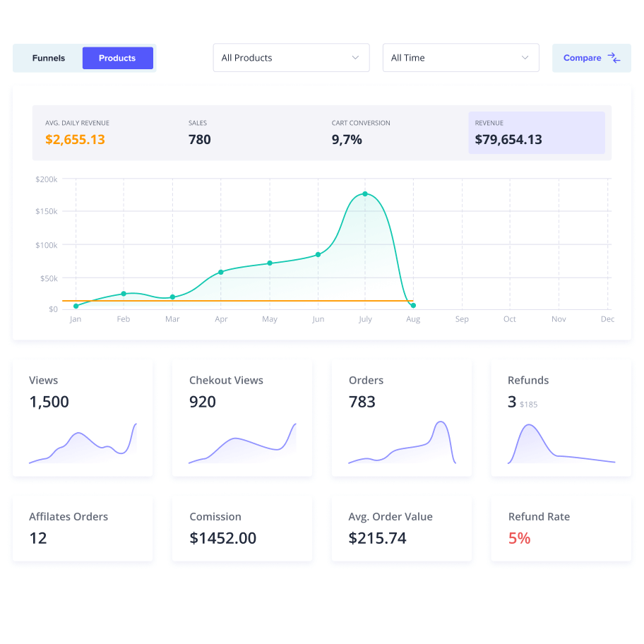Click the Compare arrows icon
The height and width of the screenshot is (644, 644).
click(x=614, y=58)
